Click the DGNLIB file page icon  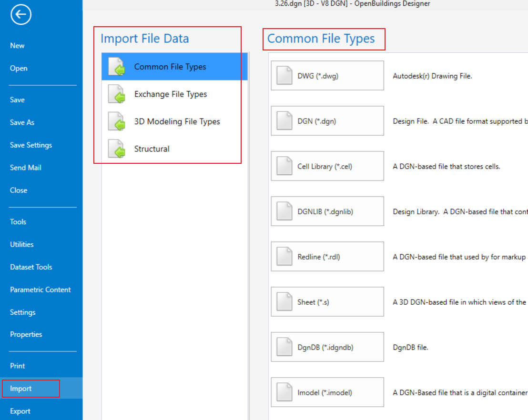(x=284, y=211)
